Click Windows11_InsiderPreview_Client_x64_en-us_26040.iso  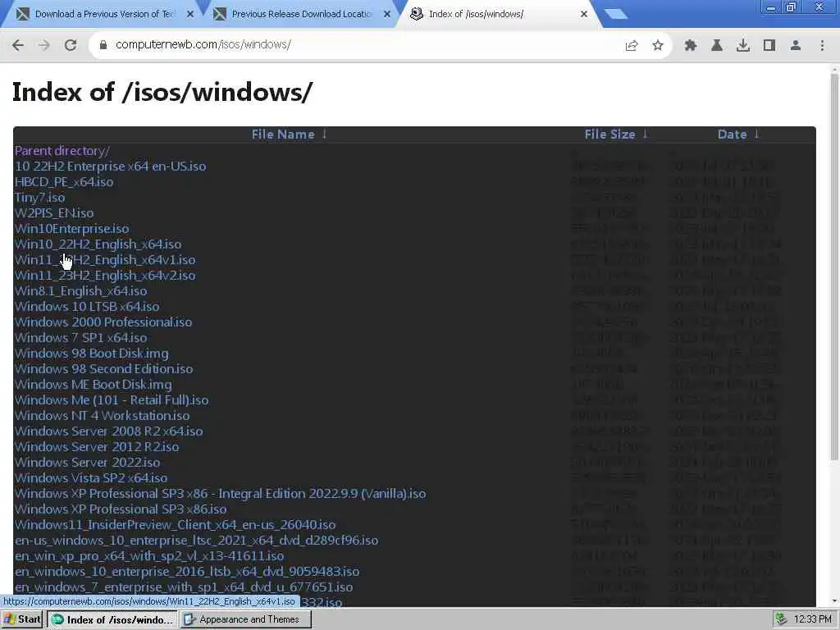[176, 524]
